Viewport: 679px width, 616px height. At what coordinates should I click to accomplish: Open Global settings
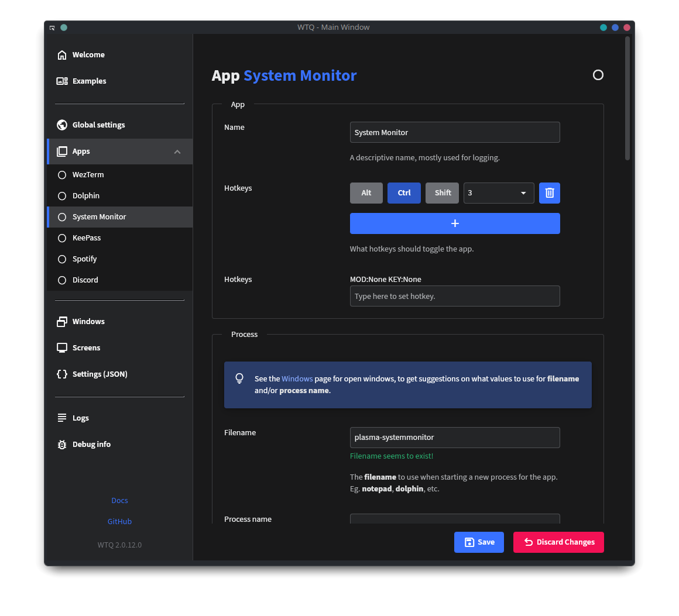pyautogui.click(x=120, y=125)
